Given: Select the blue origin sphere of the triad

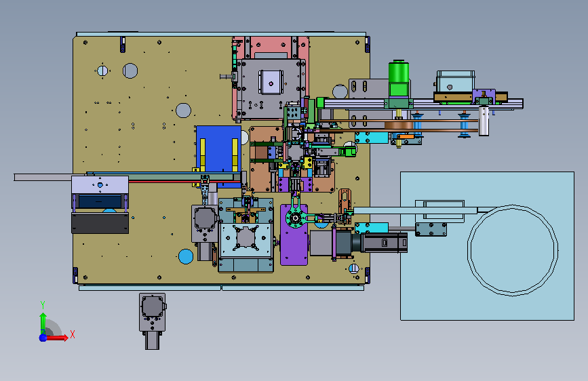Looking at the screenshot, I should click(43, 338).
